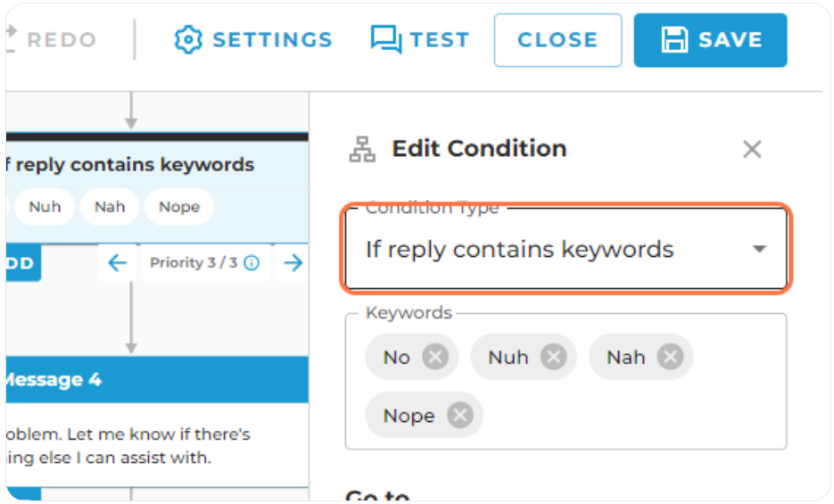The image size is (834, 504).
Task: Click the CLOSE button
Action: pos(557,40)
